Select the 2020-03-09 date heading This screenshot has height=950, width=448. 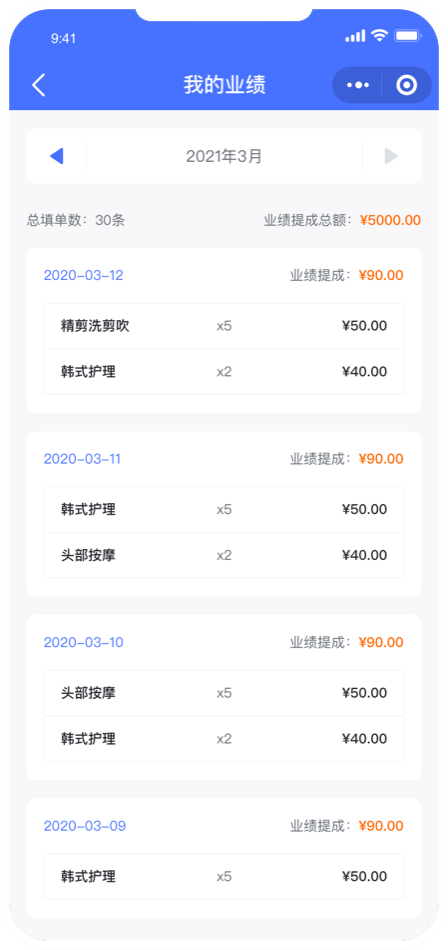pyautogui.click(x=85, y=826)
